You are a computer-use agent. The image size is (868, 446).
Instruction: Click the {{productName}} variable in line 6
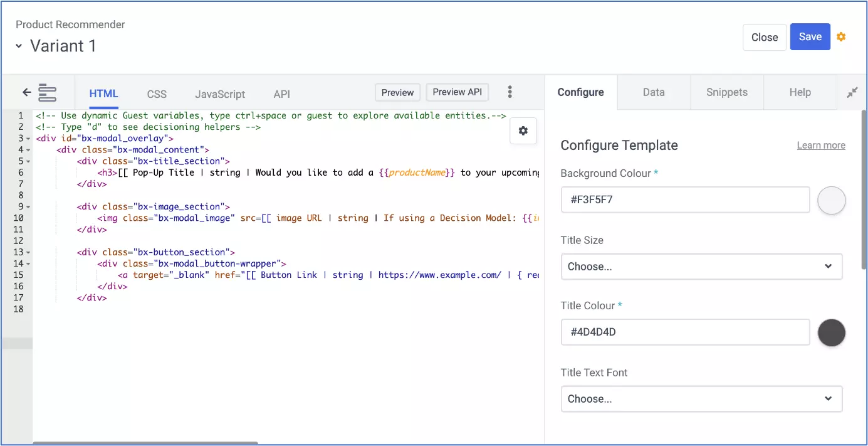pos(417,173)
